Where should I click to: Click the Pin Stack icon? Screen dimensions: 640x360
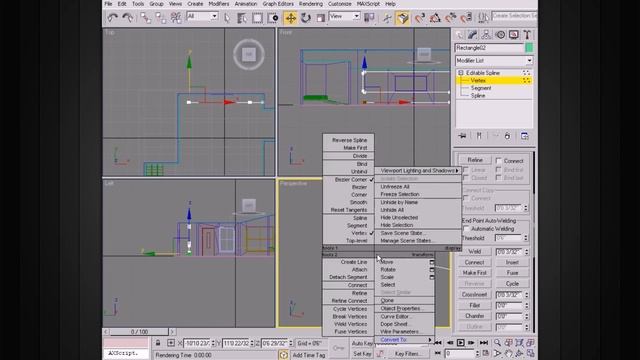462,136
